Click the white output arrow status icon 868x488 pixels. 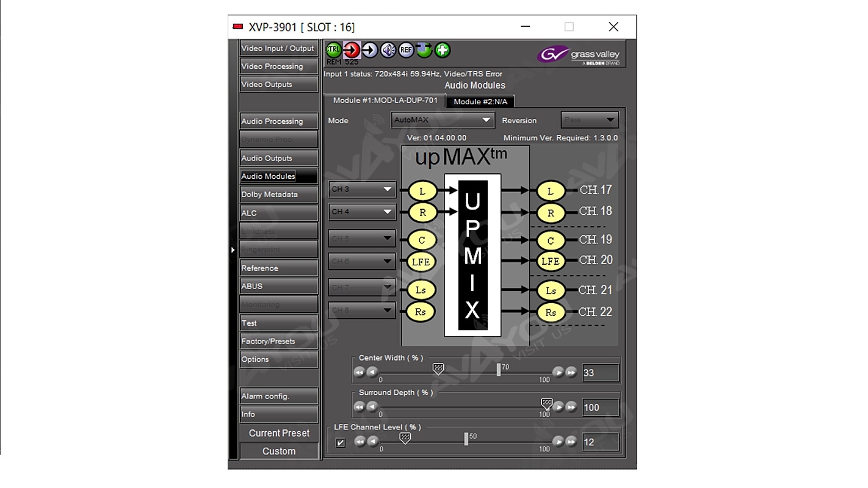pos(370,50)
